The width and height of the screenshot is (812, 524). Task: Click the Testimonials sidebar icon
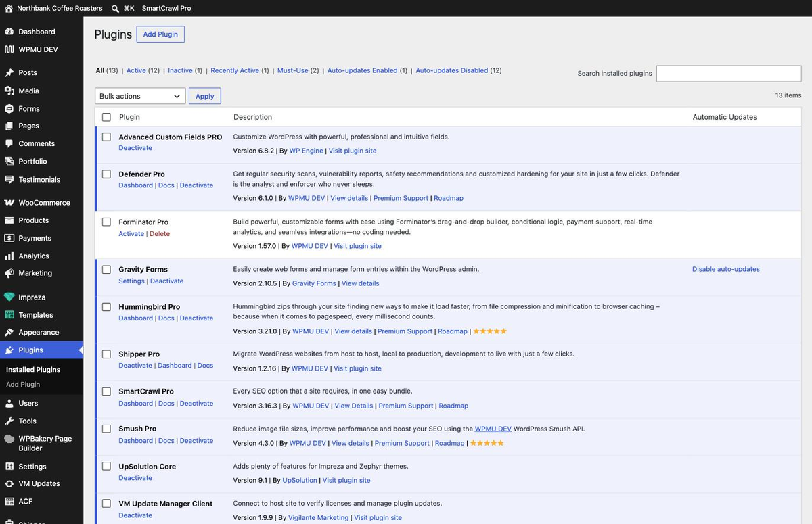click(x=9, y=179)
